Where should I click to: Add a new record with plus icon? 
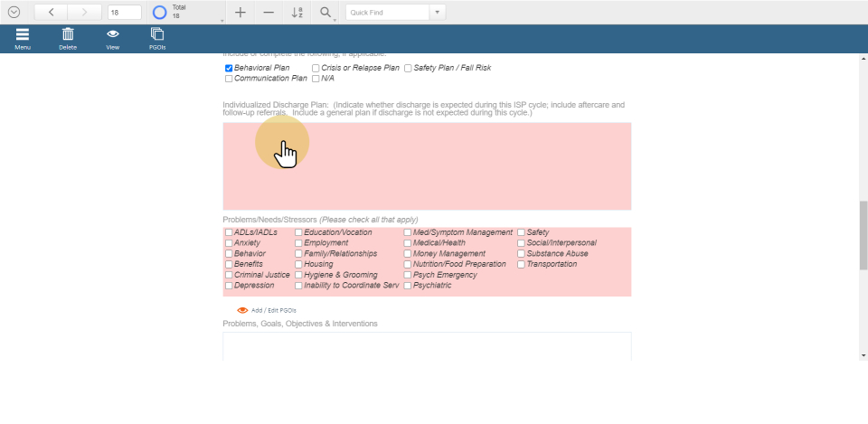240,13
